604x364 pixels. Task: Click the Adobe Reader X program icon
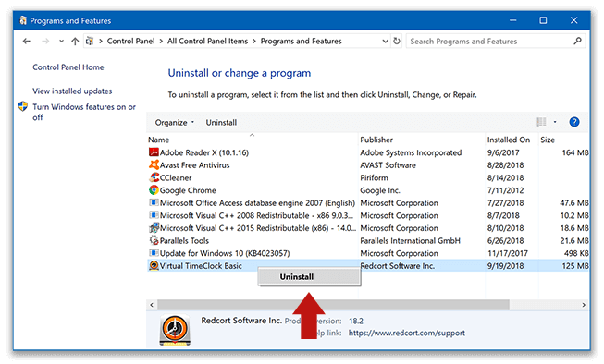(154, 152)
